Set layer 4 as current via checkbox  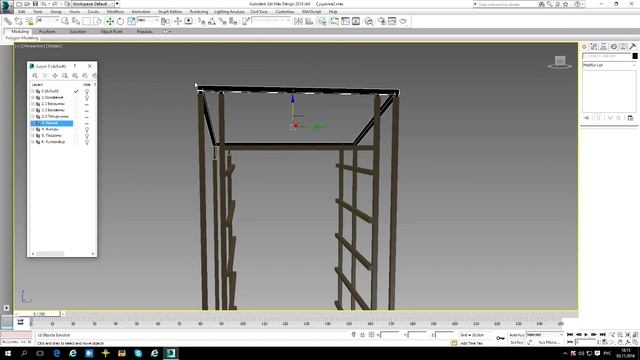[76, 129]
